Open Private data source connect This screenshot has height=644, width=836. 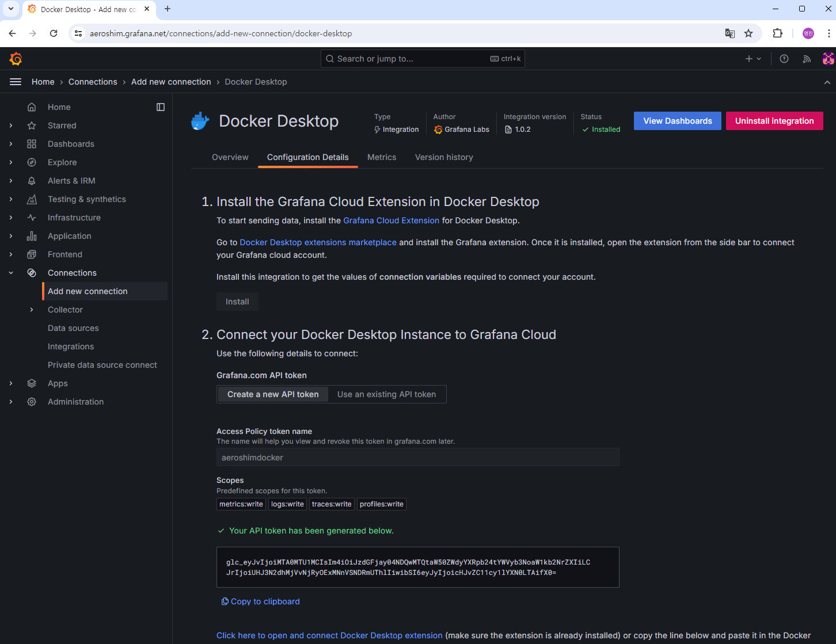pos(102,365)
